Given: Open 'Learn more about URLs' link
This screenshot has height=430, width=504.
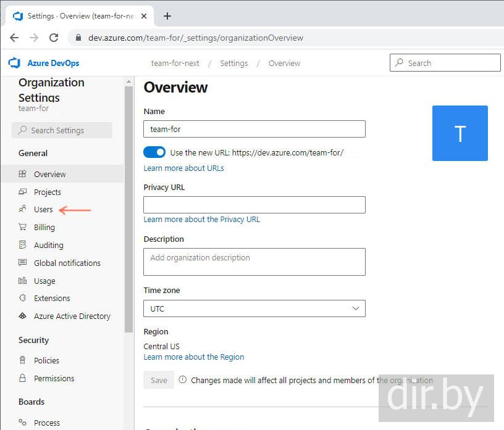Looking at the screenshot, I should pyautogui.click(x=183, y=168).
